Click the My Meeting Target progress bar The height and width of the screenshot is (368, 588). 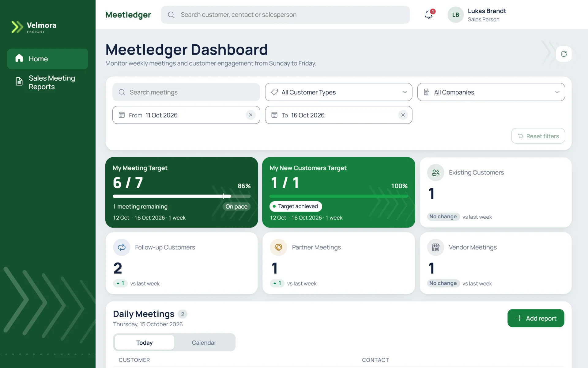pyautogui.click(x=182, y=196)
